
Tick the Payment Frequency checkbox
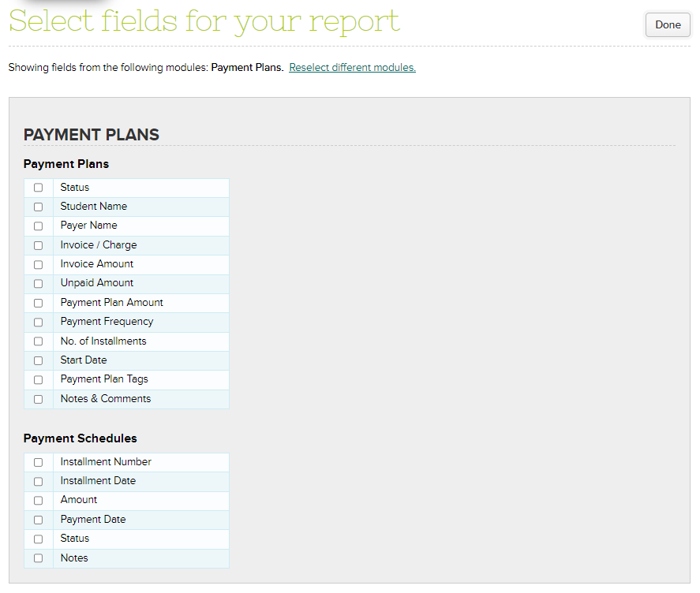point(38,323)
